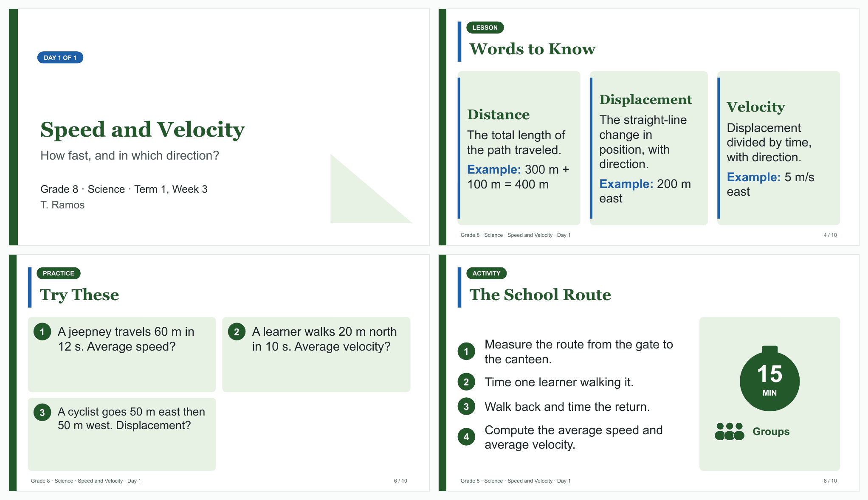Click the learner walks question number 2 circle
Screen dimensions: 868x500
[x=237, y=332]
